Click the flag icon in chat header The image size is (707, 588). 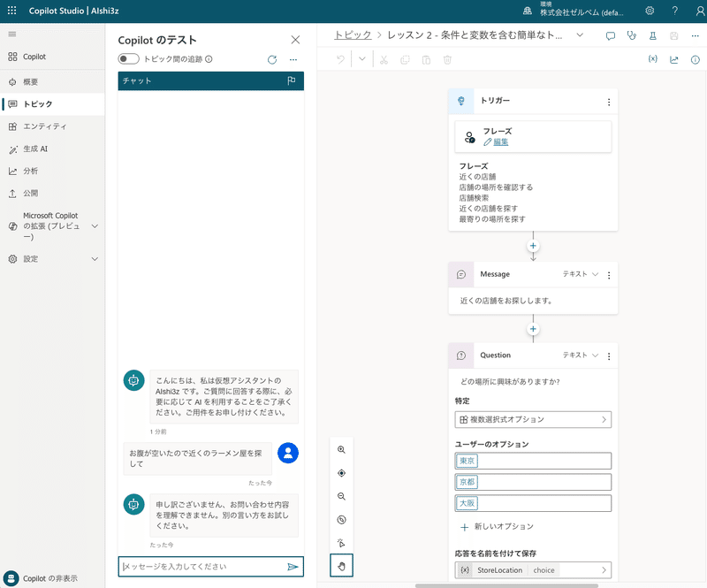pos(292,80)
